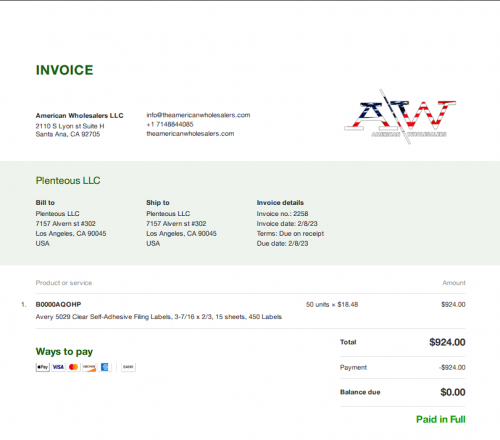500x440 pixels.
Task: Select Plenteous LLC under Bill to
Action: pyautogui.click(x=58, y=214)
